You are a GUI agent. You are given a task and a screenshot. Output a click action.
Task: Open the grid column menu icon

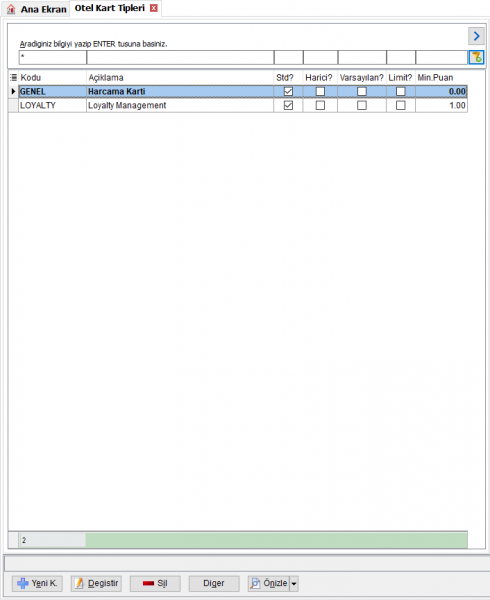[x=13, y=77]
